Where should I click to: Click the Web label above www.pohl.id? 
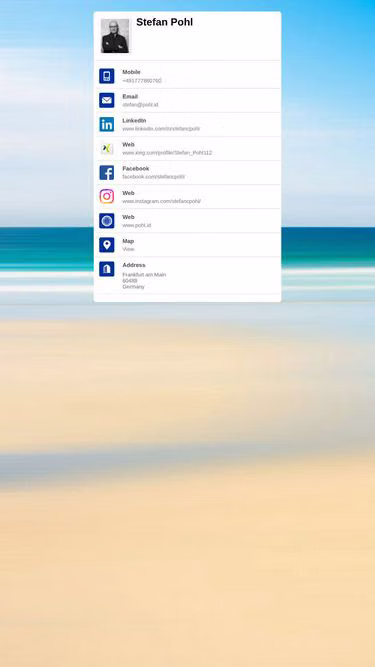pyautogui.click(x=128, y=217)
